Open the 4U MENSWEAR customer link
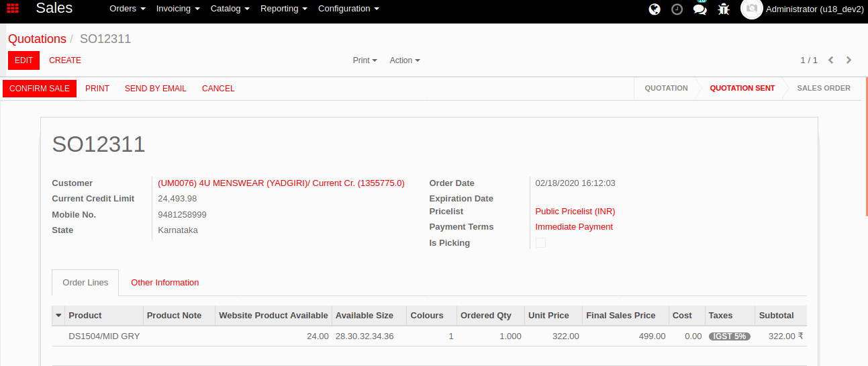This screenshot has width=868, height=366. [281, 183]
